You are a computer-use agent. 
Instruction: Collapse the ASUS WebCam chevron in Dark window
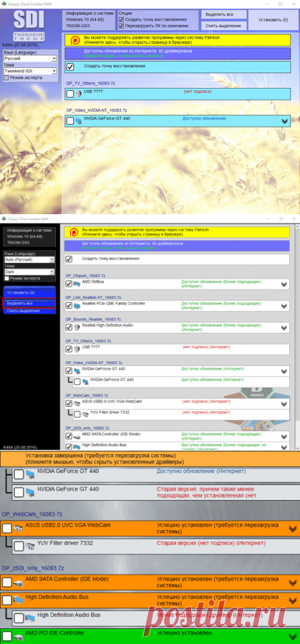coord(284,404)
